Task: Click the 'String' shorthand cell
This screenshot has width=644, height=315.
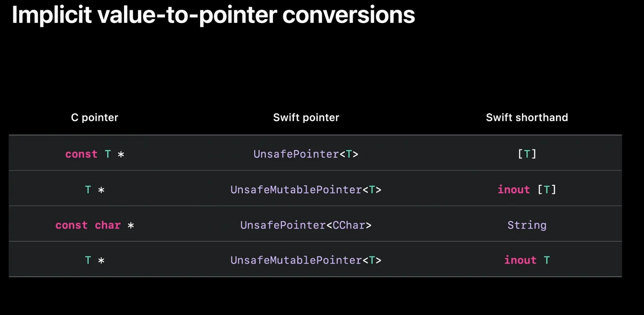Action: [x=527, y=225]
